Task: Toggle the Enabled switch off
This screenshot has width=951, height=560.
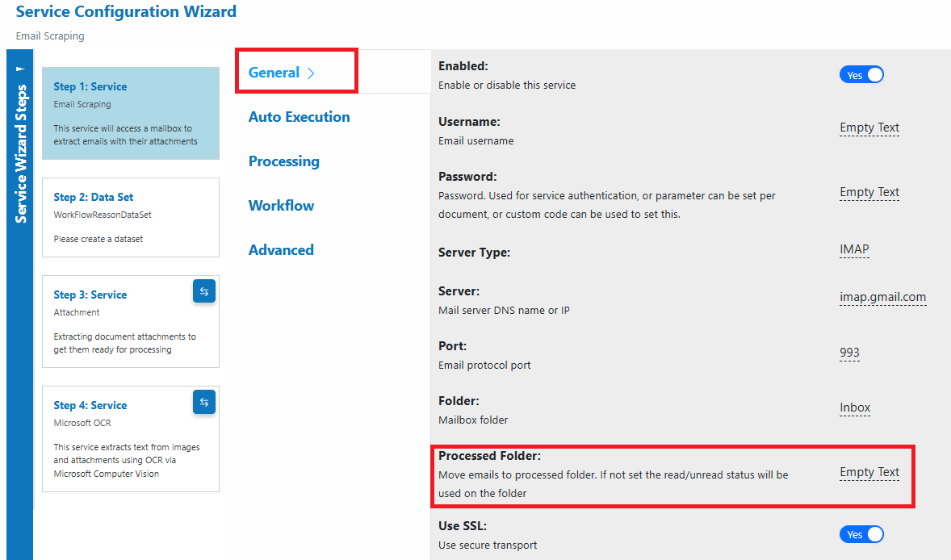Action: pyautogui.click(x=861, y=74)
